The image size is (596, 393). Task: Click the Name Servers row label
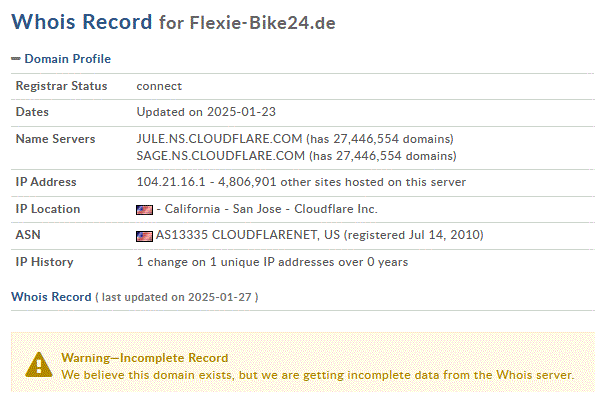55,139
